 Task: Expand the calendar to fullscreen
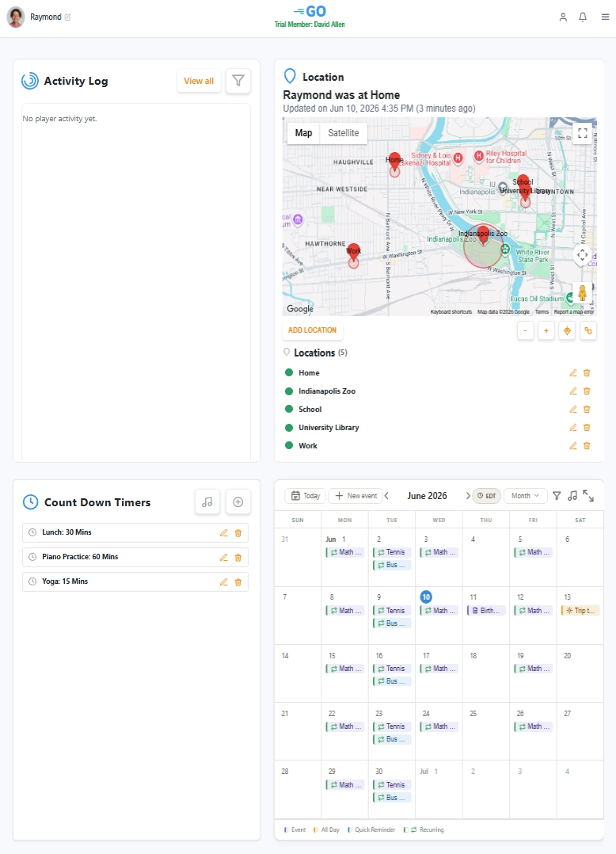[x=588, y=496]
